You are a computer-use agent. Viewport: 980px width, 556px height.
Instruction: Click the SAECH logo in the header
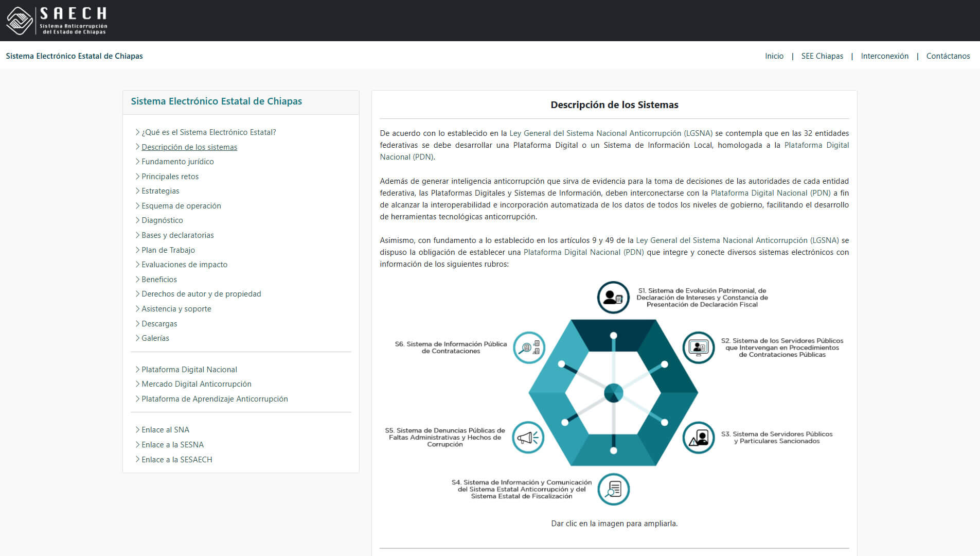57,21
